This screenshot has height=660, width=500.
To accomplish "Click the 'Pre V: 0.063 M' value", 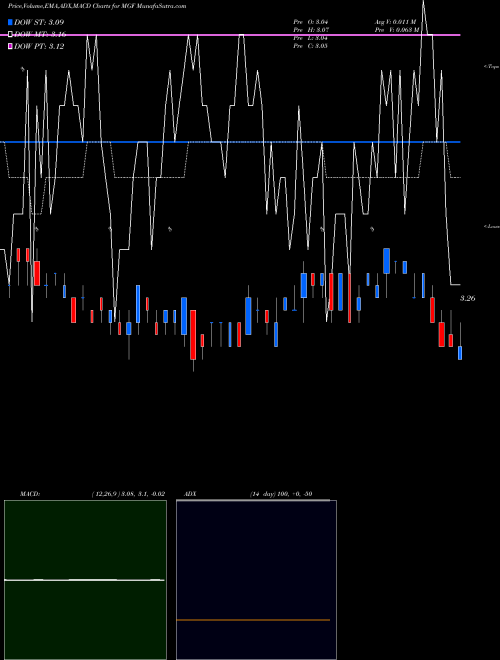I will pyautogui.click(x=397, y=30).
